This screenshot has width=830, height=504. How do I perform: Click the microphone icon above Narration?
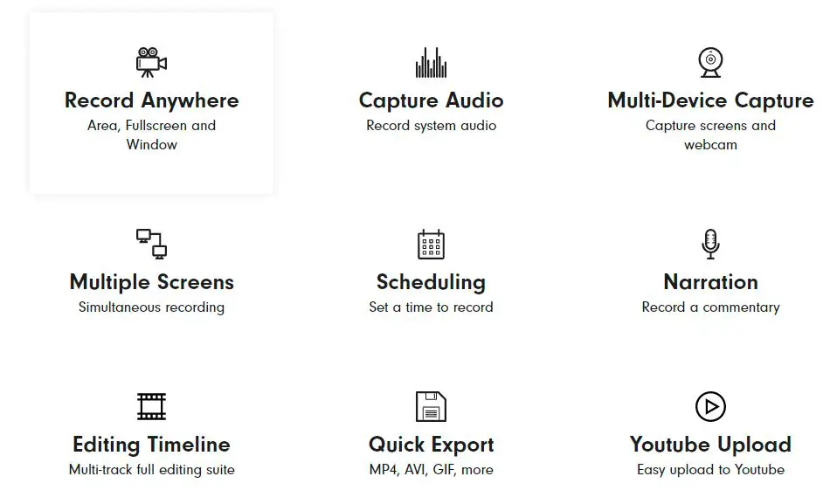pyautogui.click(x=710, y=244)
